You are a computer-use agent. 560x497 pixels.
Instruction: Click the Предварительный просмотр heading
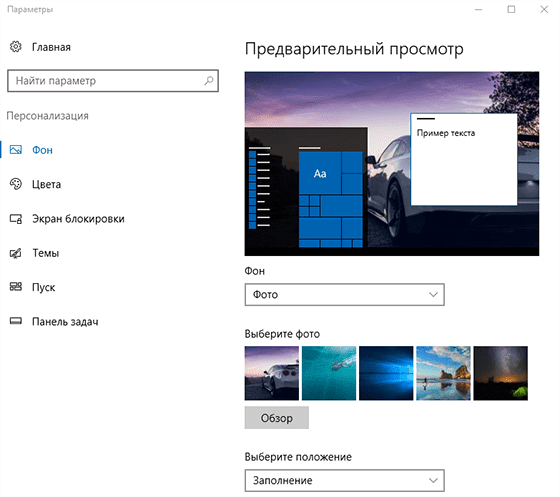tap(354, 49)
